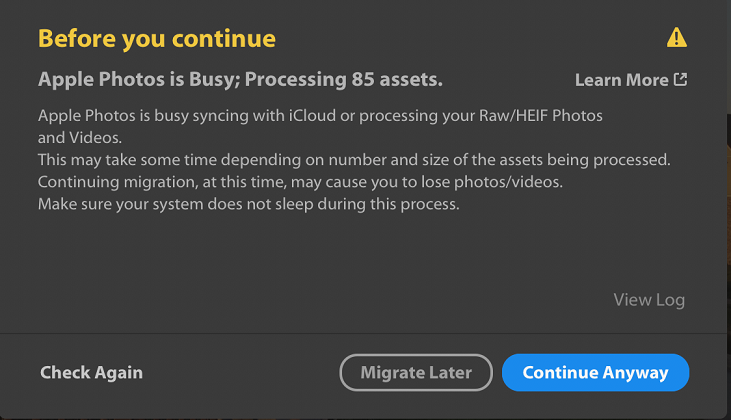Click the '85 assets' text
Screen dimensions: 731x420
coord(397,79)
